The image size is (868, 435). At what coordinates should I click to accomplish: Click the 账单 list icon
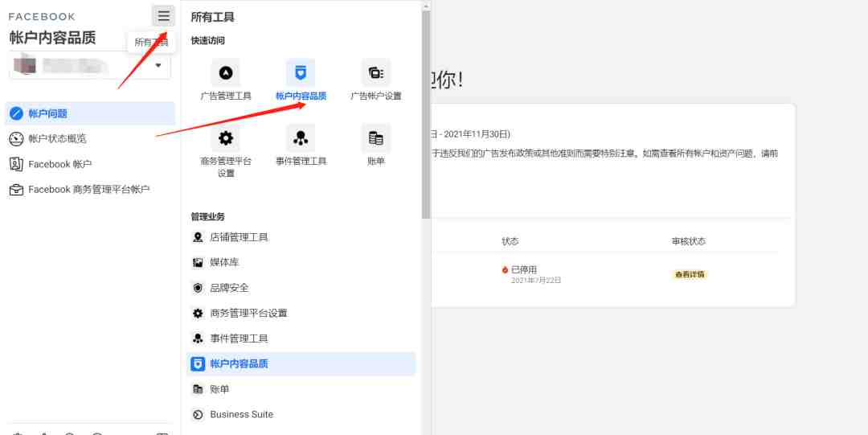point(198,389)
